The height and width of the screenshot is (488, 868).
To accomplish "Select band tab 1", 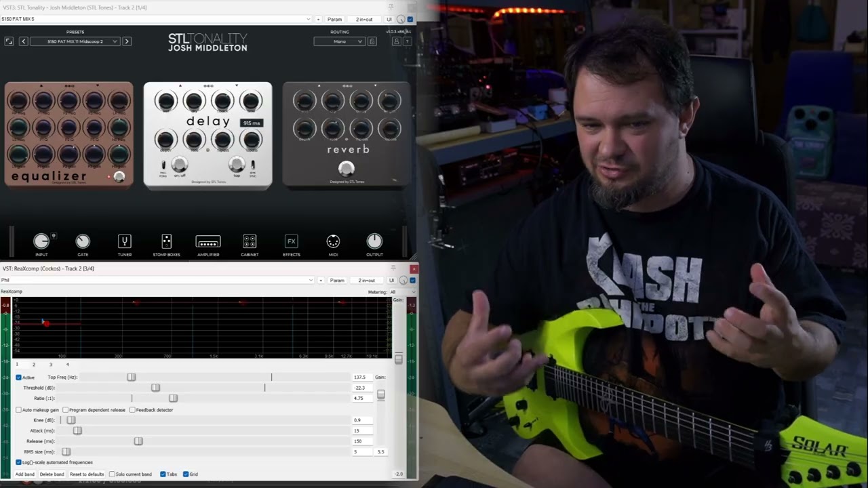I will click(x=17, y=365).
